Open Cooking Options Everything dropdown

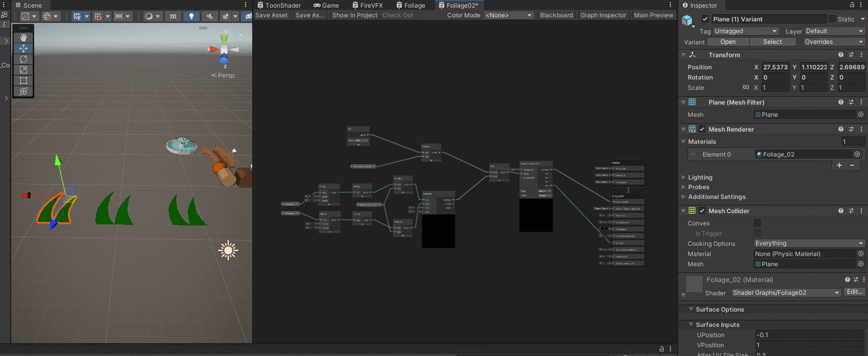(809, 243)
